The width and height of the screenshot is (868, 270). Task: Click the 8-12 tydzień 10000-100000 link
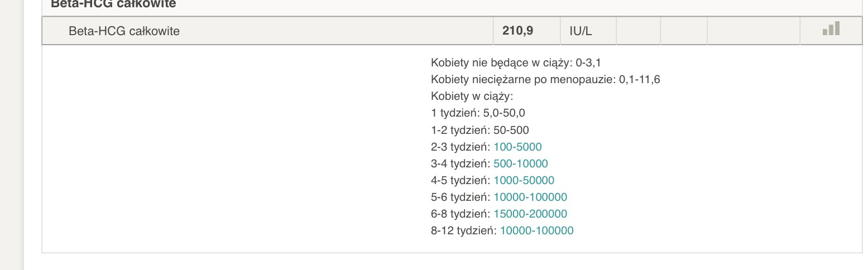[x=536, y=230]
